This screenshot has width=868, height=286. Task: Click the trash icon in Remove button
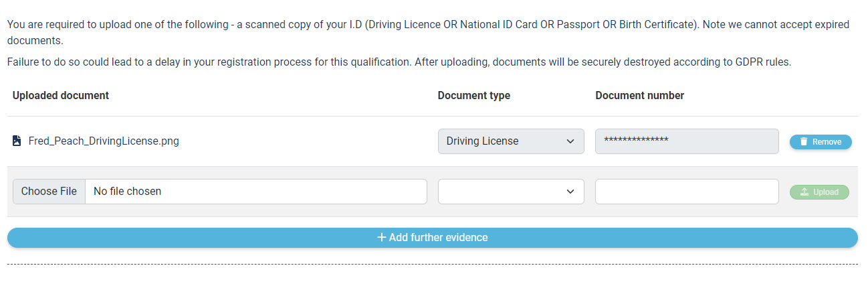coord(804,142)
